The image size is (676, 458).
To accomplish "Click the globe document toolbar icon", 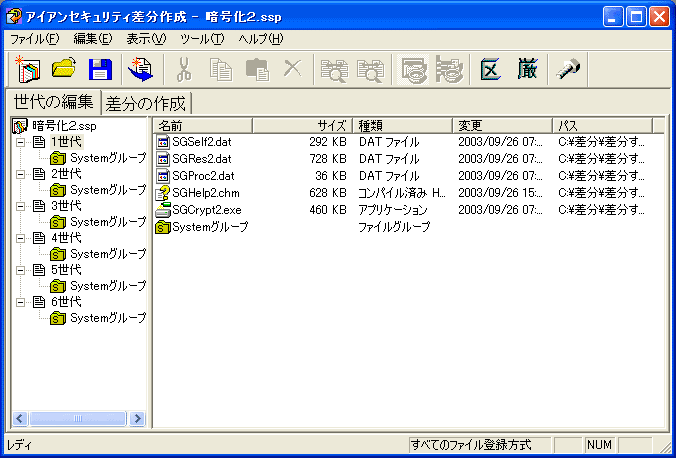I will pos(140,69).
